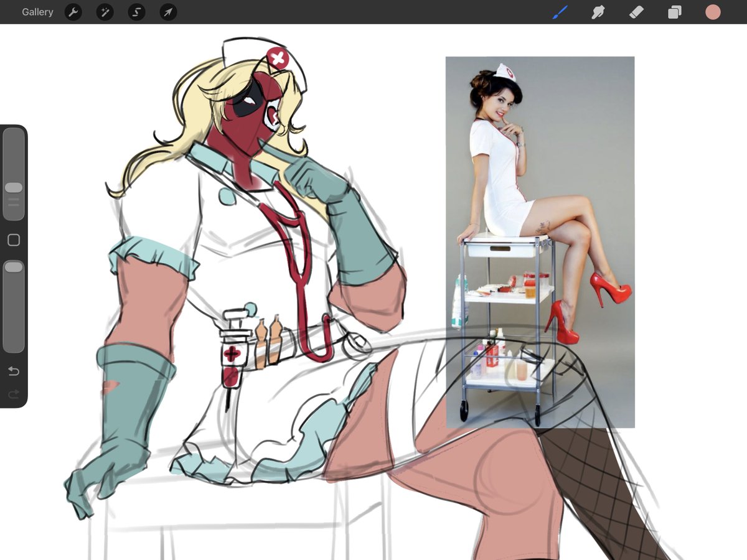Open the Actions wrench menu
747x560 pixels.
(73, 12)
